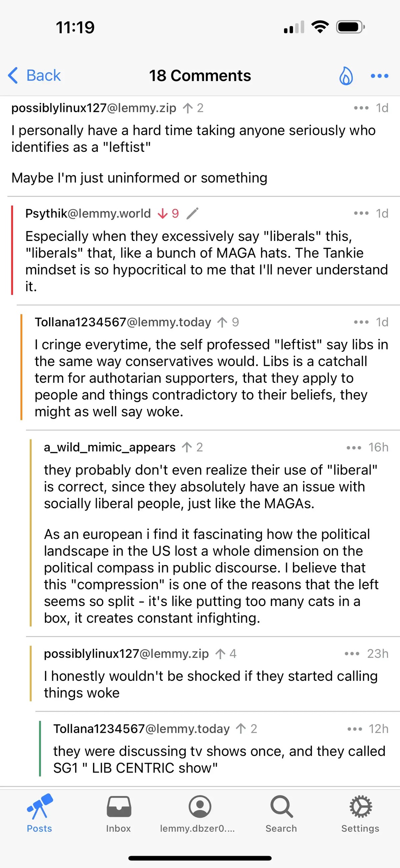Image resolution: width=400 pixels, height=868 pixels.
Task: Open options menu on Psythik's comment
Action: tap(361, 213)
